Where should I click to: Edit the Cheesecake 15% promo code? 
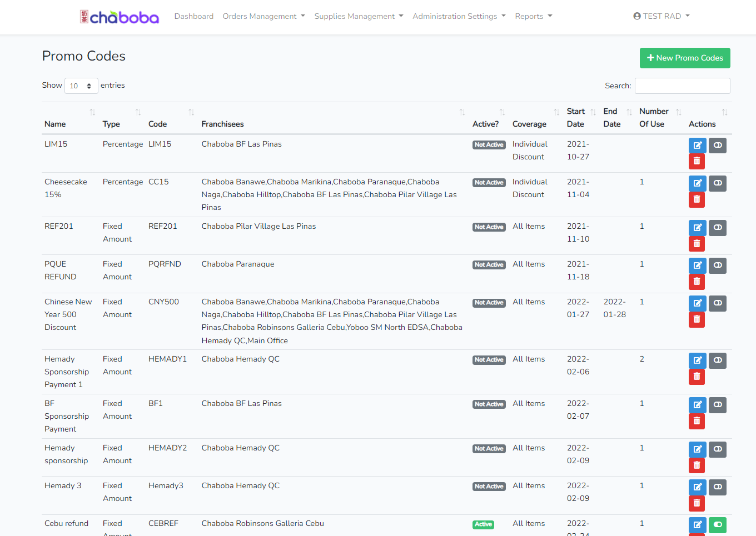(x=697, y=183)
